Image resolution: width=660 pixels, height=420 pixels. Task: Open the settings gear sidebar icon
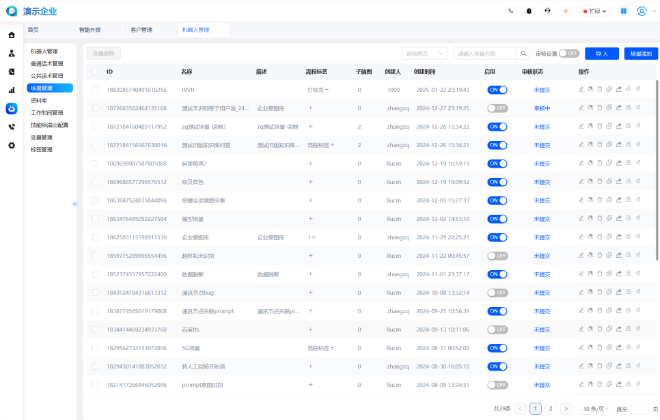pyautogui.click(x=11, y=145)
